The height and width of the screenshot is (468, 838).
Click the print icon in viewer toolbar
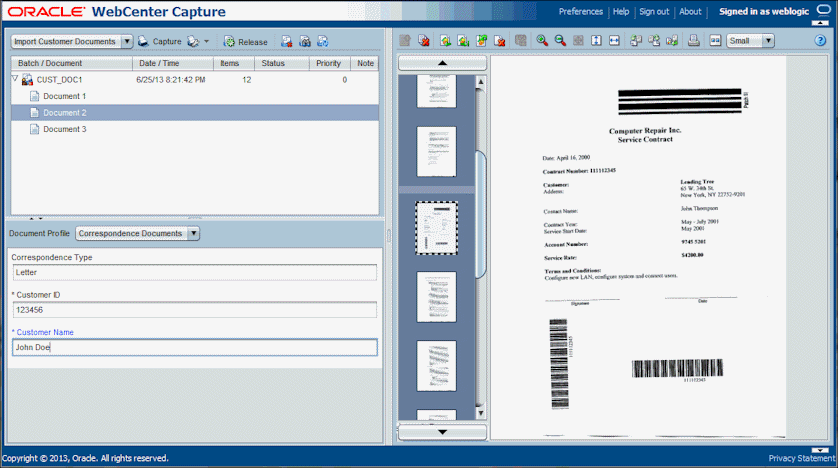click(x=694, y=41)
